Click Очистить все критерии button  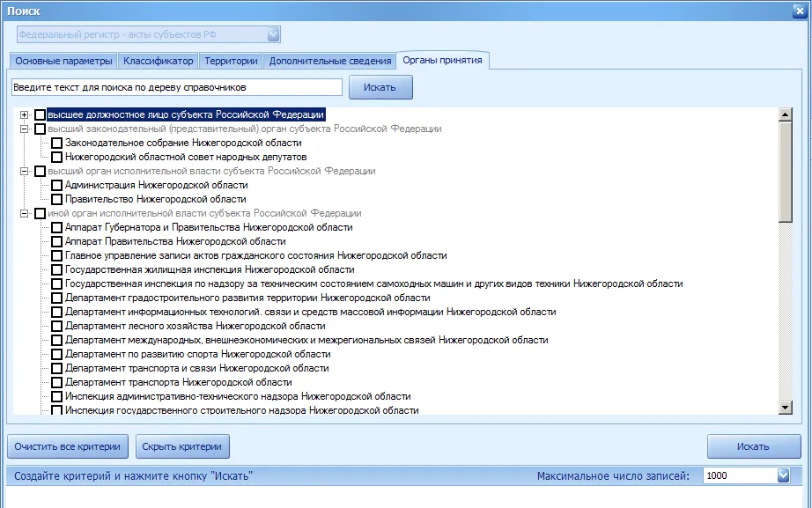[x=67, y=446]
